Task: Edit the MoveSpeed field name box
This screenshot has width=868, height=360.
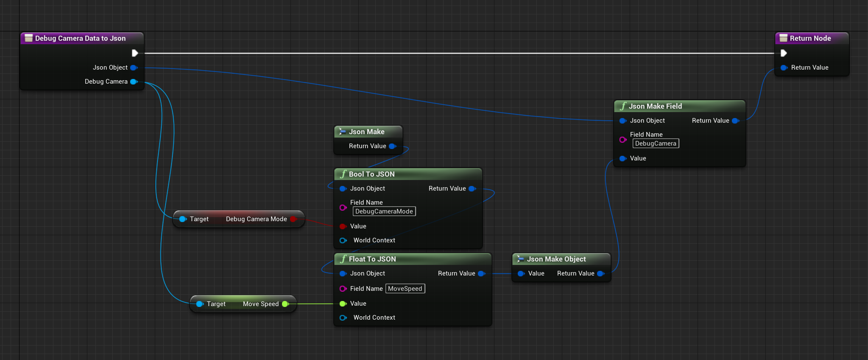Action: coord(405,289)
